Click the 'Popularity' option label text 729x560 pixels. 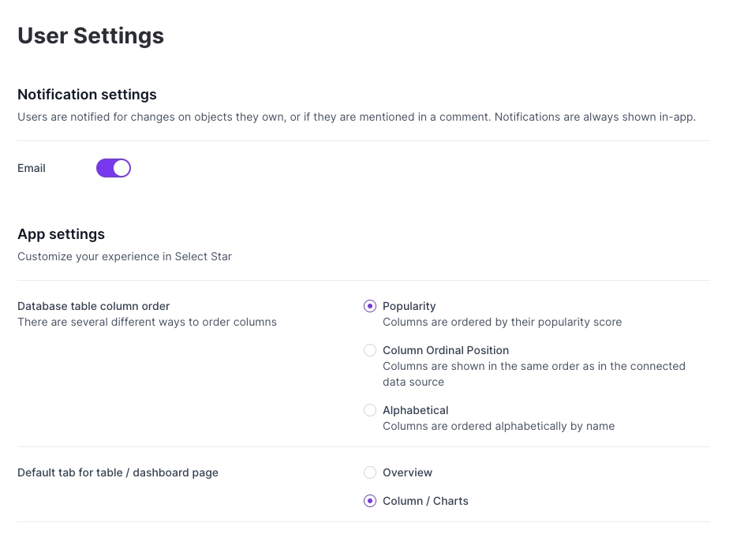(409, 306)
